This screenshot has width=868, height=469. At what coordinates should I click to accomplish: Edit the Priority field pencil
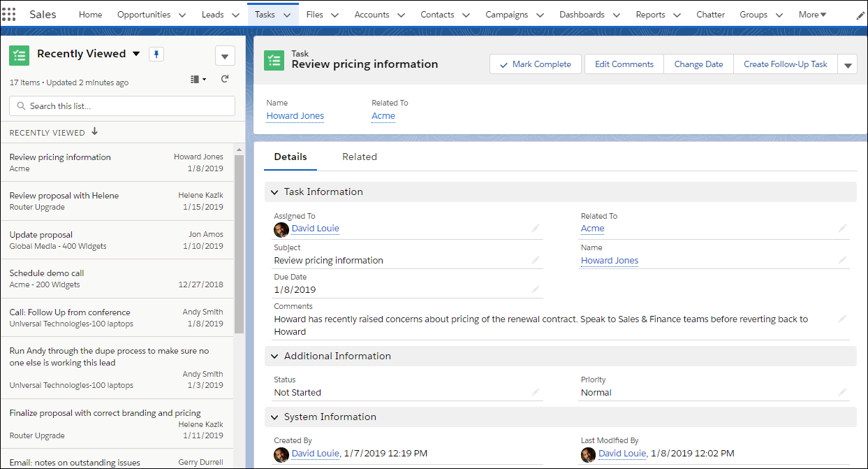point(843,392)
